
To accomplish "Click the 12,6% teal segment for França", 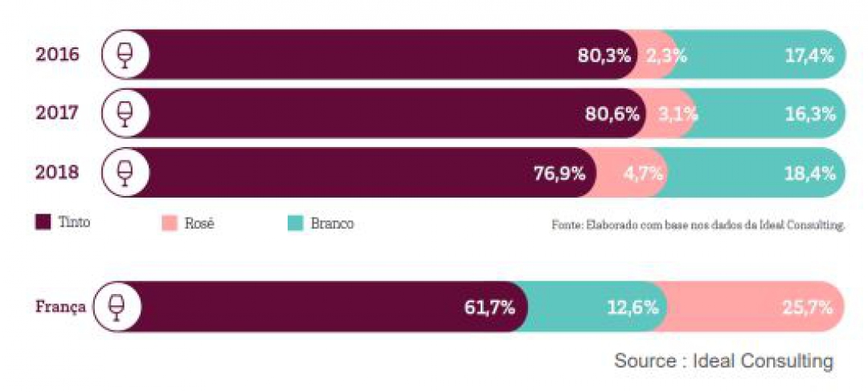I will (x=599, y=307).
